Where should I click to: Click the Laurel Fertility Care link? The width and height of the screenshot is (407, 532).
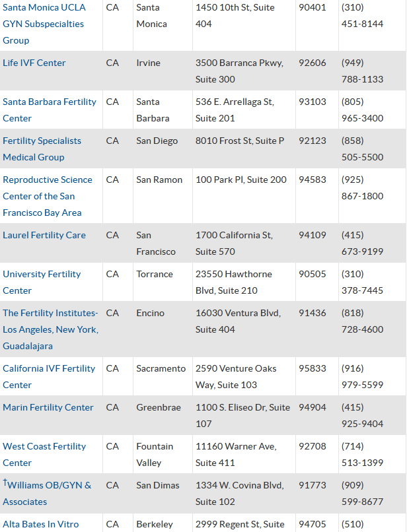pos(44,235)
